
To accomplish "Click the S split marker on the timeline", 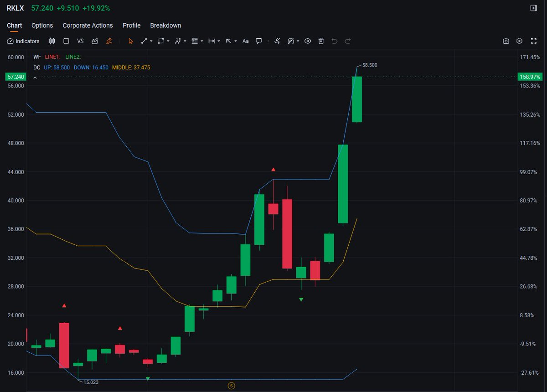I will click(x=232, y=385).
